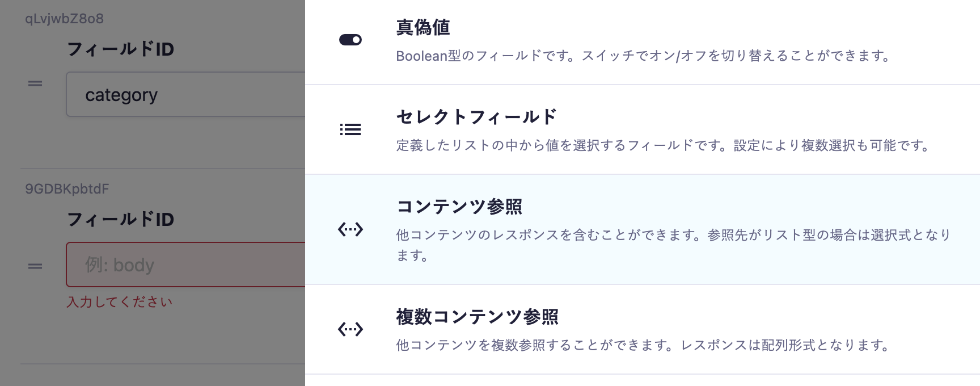Click the list icon beside セレクトフィールド
Screen dimensions: 980x386
tap(350, 129)
